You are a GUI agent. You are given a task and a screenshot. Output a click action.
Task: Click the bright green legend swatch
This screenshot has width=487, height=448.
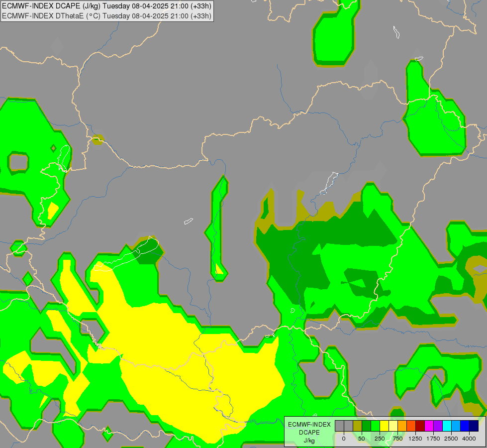[x=376, y=426]
